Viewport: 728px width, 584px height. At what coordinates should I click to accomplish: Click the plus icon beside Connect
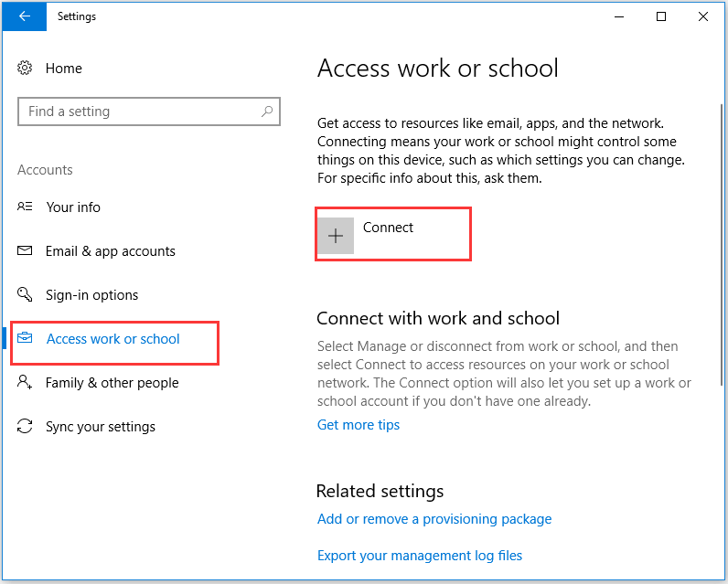(x=336, y=236)
